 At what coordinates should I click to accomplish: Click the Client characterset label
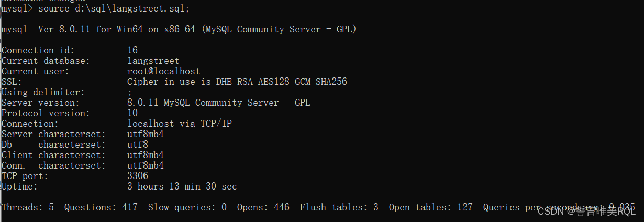point(53,155)
